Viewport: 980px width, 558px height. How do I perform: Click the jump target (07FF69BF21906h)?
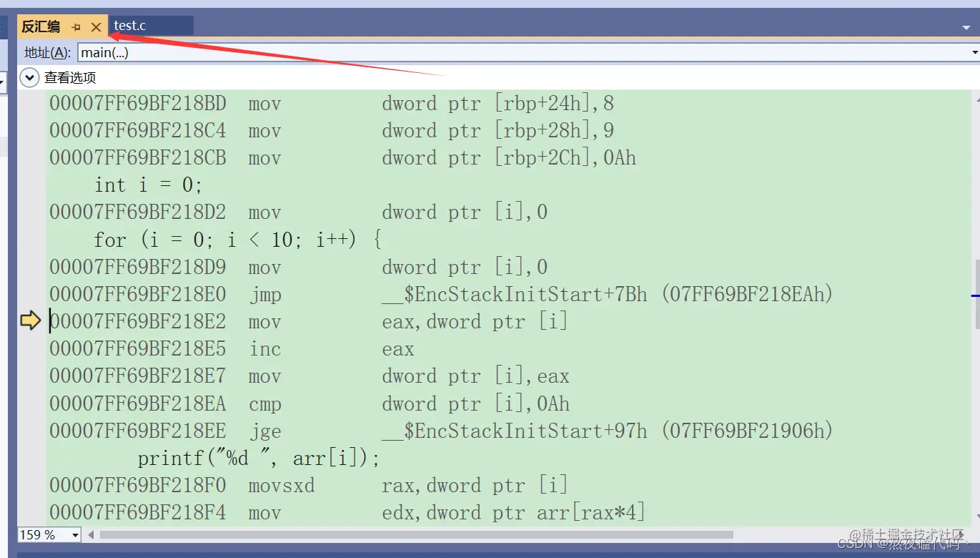(x=747, y=431)
